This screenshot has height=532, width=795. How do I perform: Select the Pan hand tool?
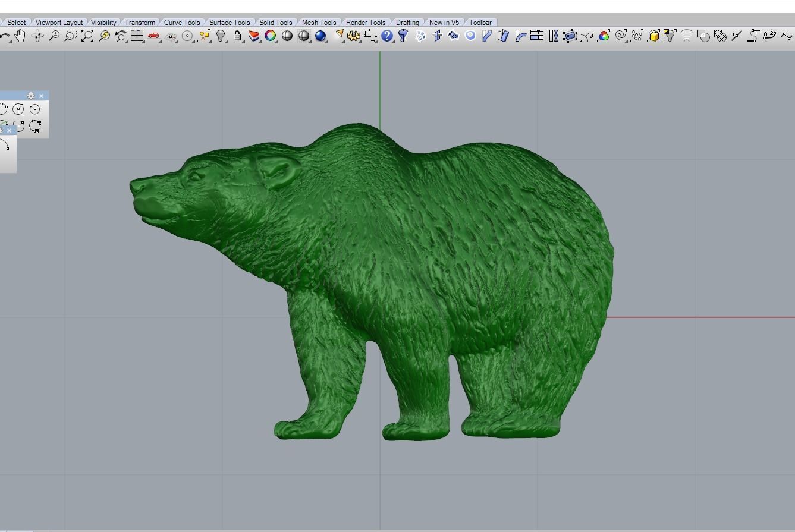20,36
